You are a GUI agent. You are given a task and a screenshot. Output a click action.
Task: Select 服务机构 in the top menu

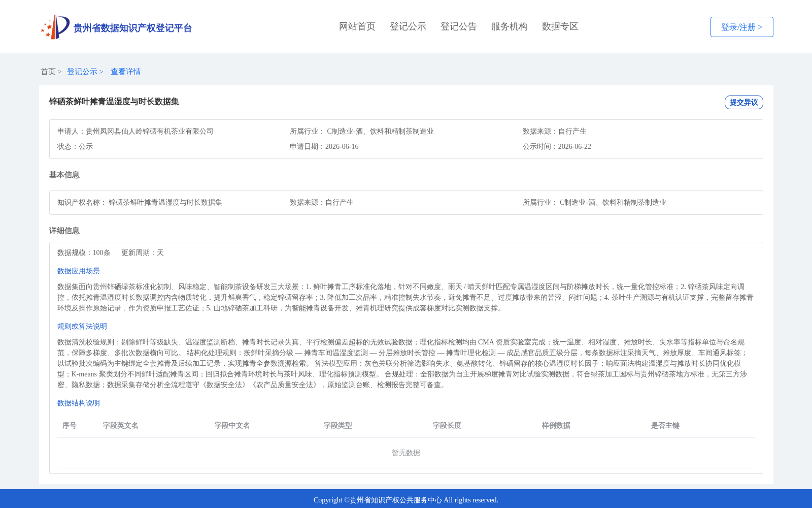(x=510, y=26)
